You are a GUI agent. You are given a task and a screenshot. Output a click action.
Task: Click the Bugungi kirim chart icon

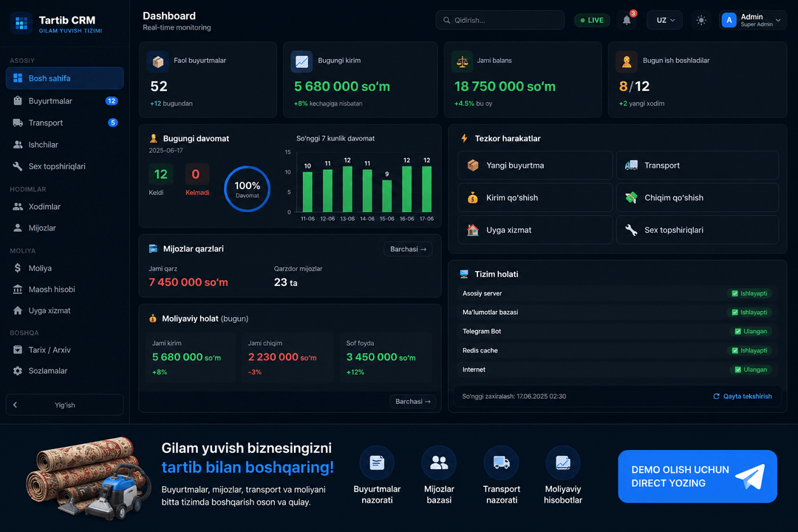tap(301, 61)
